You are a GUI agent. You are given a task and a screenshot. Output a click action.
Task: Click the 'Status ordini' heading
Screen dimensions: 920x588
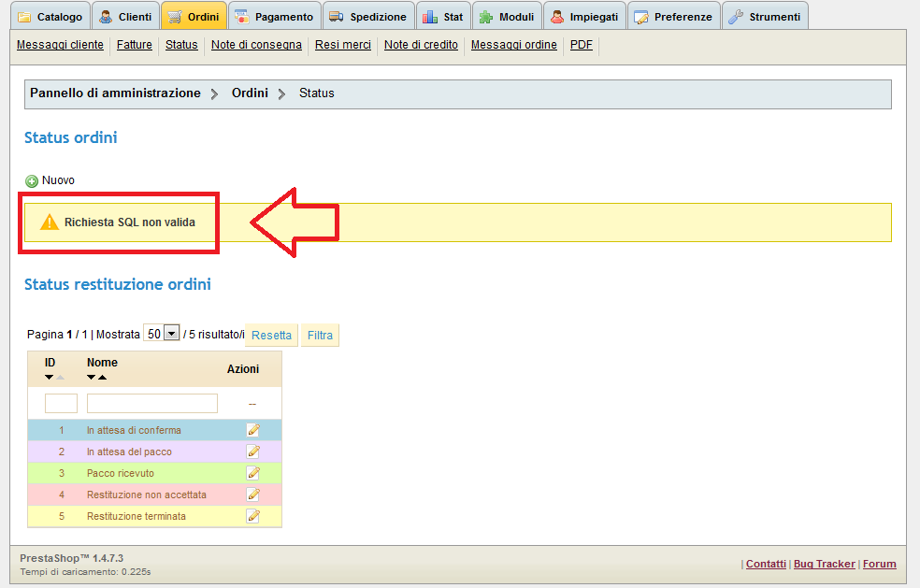click(70, 137)
